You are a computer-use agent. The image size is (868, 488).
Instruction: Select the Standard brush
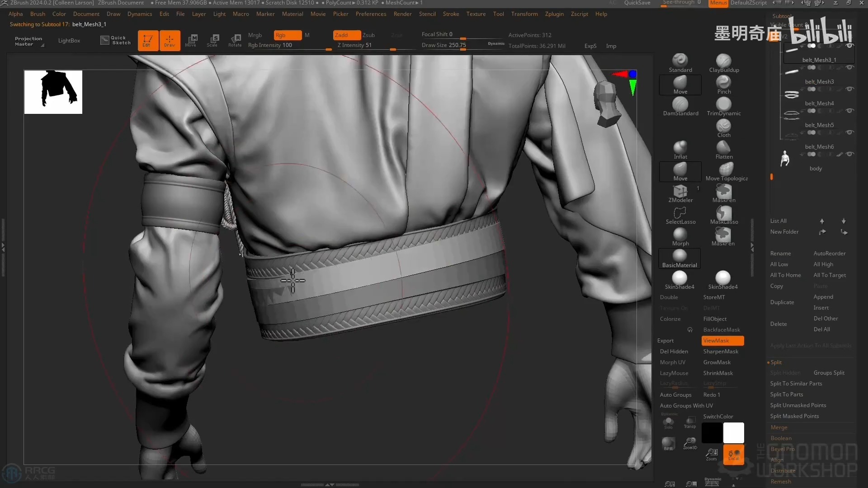(680, 63)
